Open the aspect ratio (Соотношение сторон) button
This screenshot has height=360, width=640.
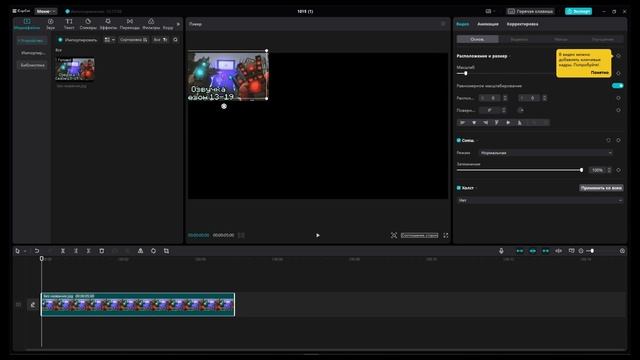coord(419,236)
